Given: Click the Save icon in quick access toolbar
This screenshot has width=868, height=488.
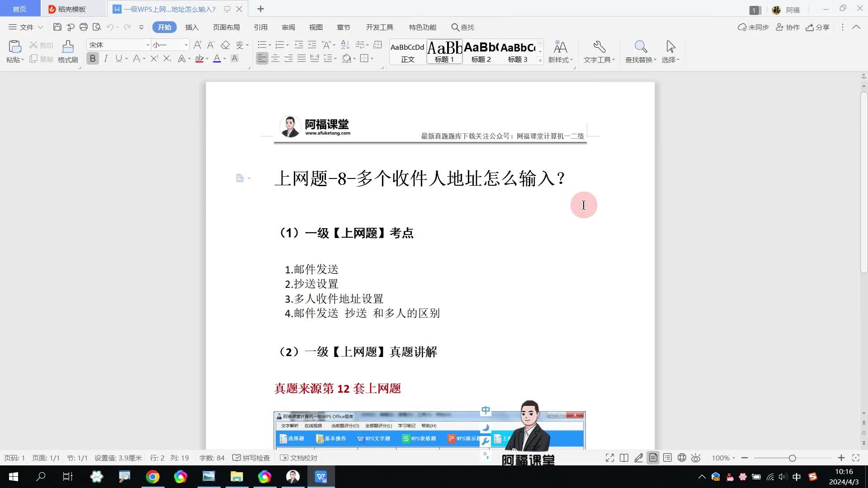Looking at the screenshot, I should [57, 27].
